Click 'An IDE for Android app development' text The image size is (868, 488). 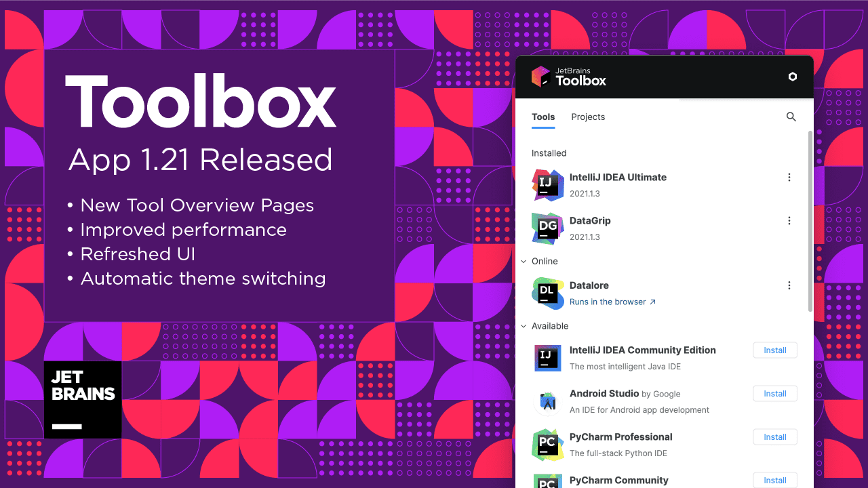[x=639, y=410]
